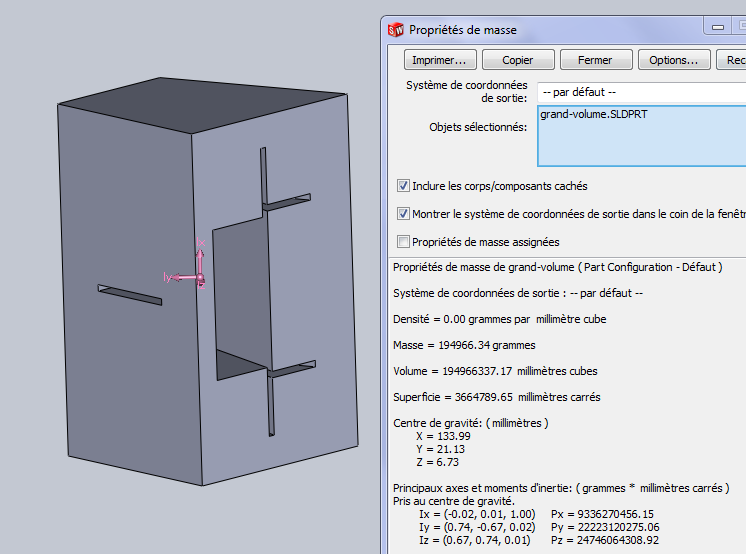Select the rectangular pocket on the model

point(240,297)
